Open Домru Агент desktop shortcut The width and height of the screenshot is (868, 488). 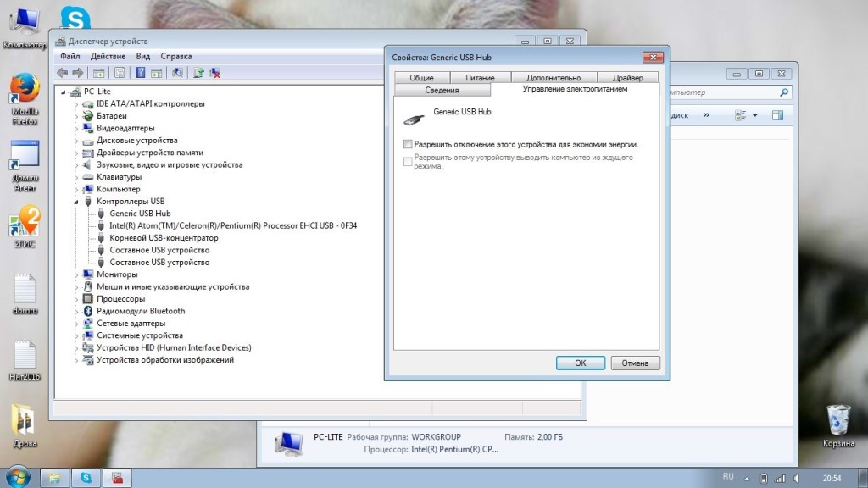25,166
